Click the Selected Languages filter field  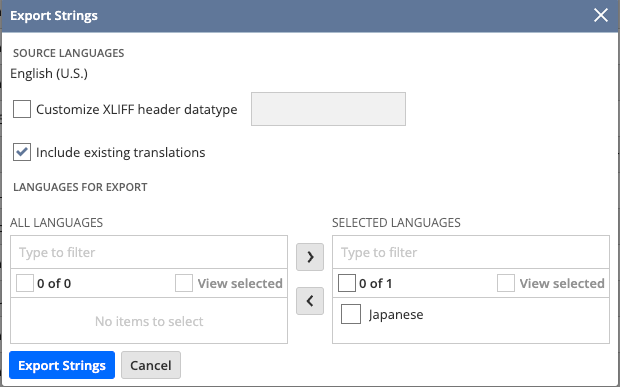(471, 252)
